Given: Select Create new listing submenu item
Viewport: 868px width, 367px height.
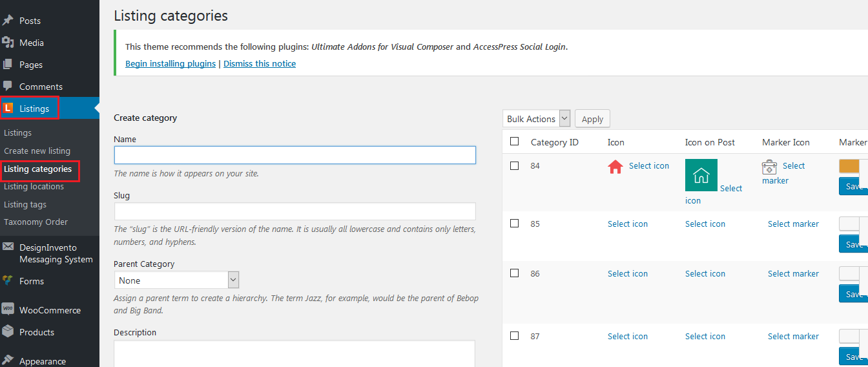Looking at the screenshot, I should 37,151.
